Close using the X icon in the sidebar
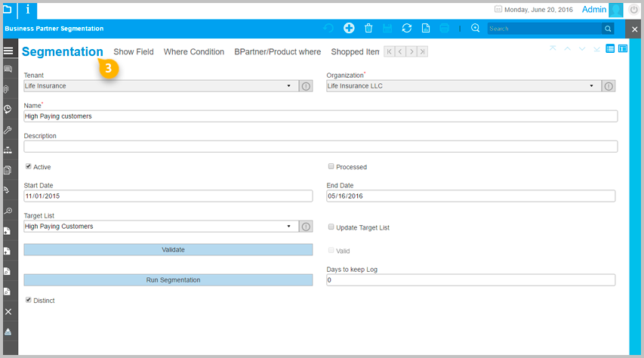The image size is (644, 358). point(8,312)
